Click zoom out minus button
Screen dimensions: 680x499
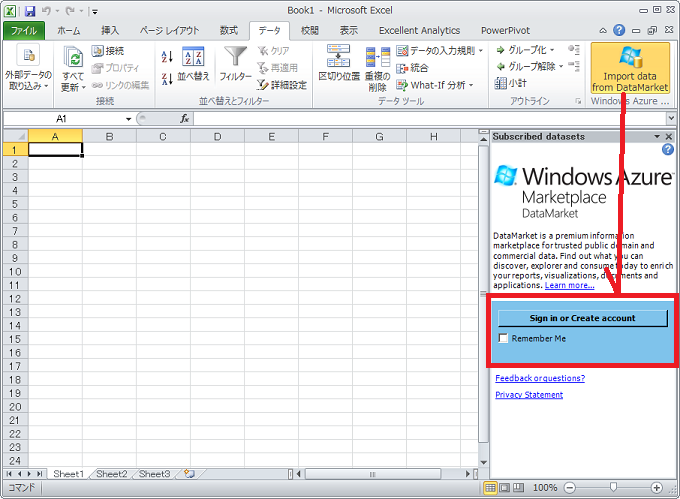[x=570, y=488]
